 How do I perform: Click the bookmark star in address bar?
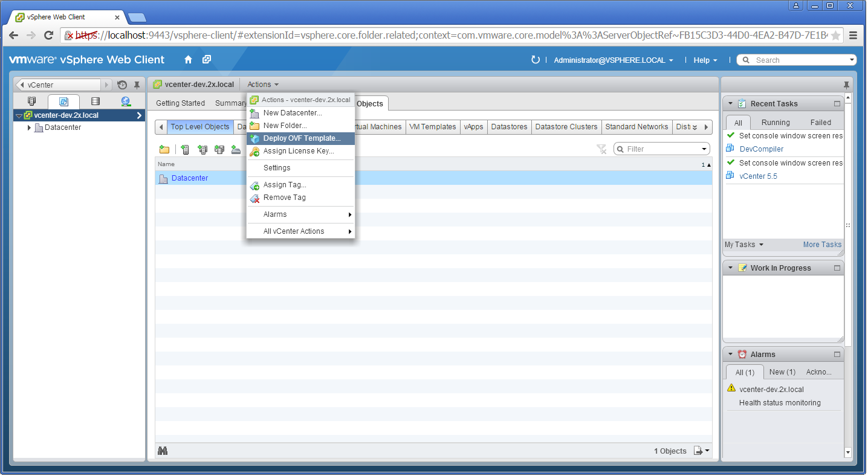tap(835, 36)
